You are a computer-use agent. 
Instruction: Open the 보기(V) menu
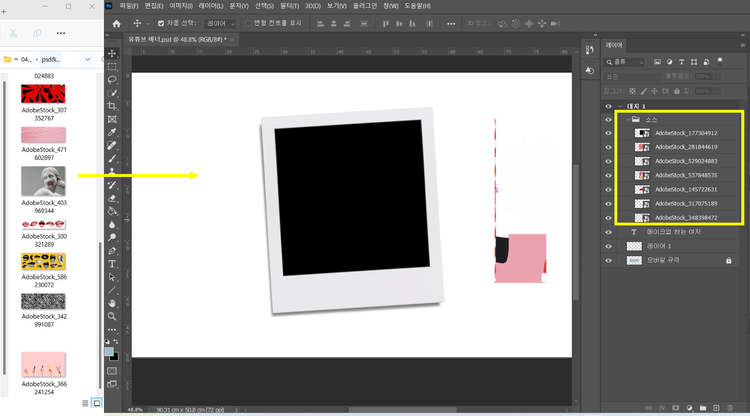point(337,6)
